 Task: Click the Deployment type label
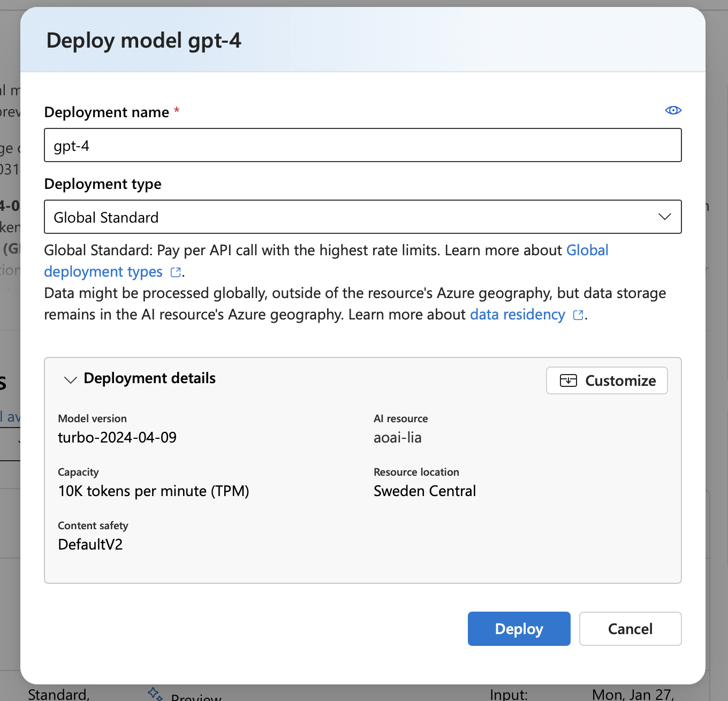coord(103,184)
